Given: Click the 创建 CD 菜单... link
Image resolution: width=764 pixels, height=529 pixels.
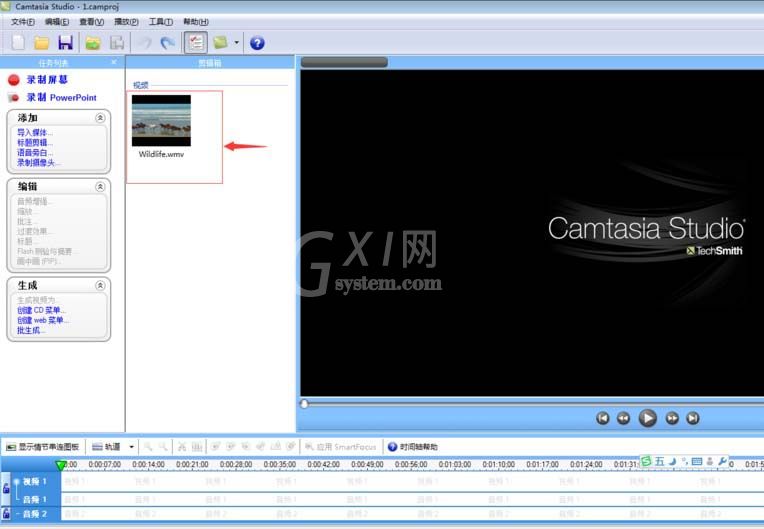Looking at the screenshot, I should [x=41, y=310].
